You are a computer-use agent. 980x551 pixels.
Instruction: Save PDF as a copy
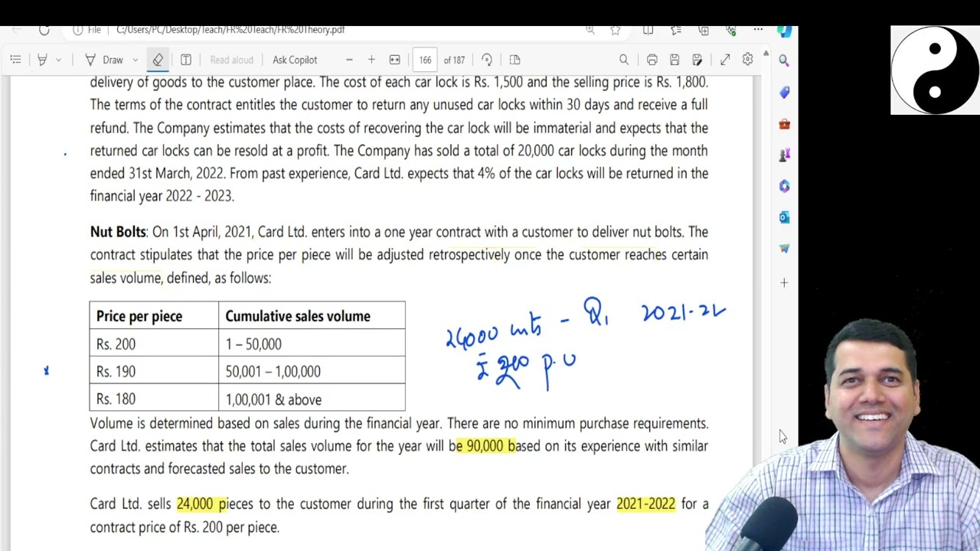pyautogui.click(x=697, y=60)
